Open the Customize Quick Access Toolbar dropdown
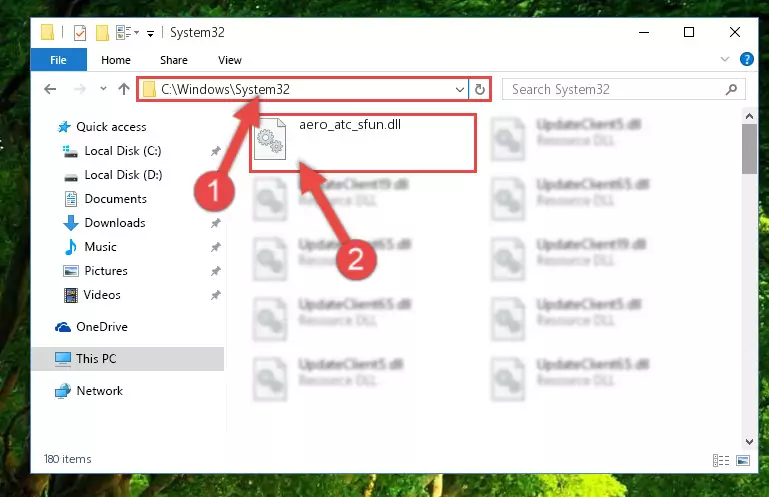Screen dimensions: 769x497 [151, 33]
